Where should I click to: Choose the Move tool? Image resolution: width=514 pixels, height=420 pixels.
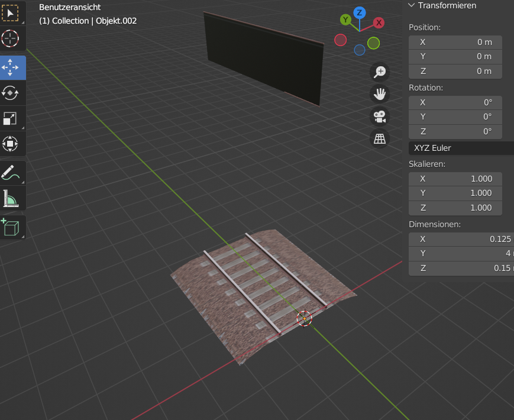coord(11,67)
